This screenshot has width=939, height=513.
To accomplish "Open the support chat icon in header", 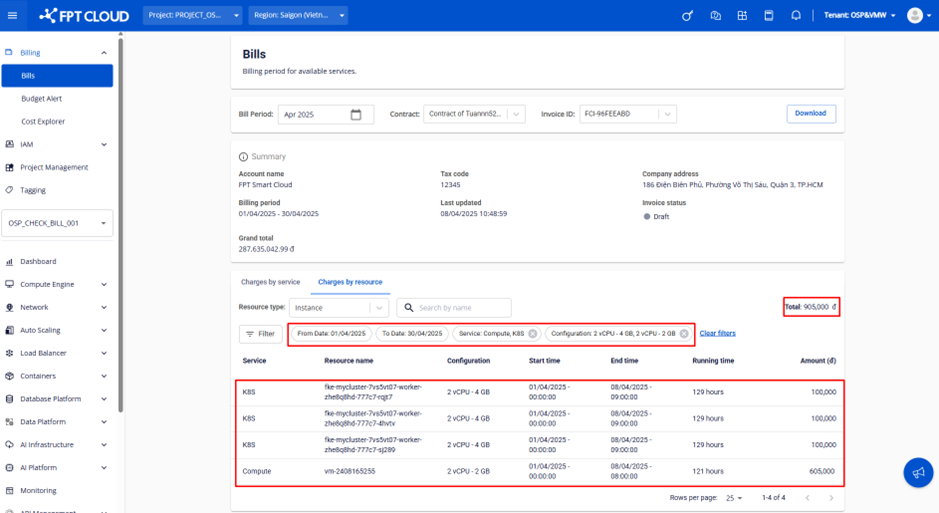I will click(715, 16).
